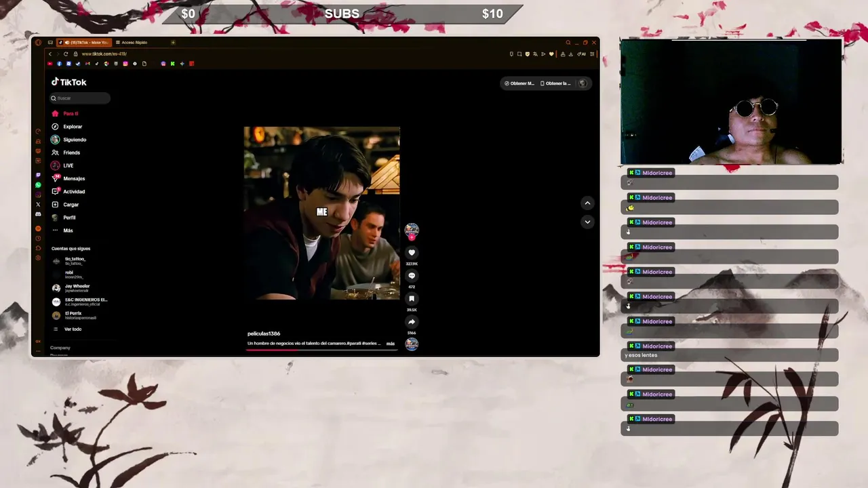Take snapshot with toolbar icon
The image size is (868, 488).
pyautogui.click(x=519, y=54)
